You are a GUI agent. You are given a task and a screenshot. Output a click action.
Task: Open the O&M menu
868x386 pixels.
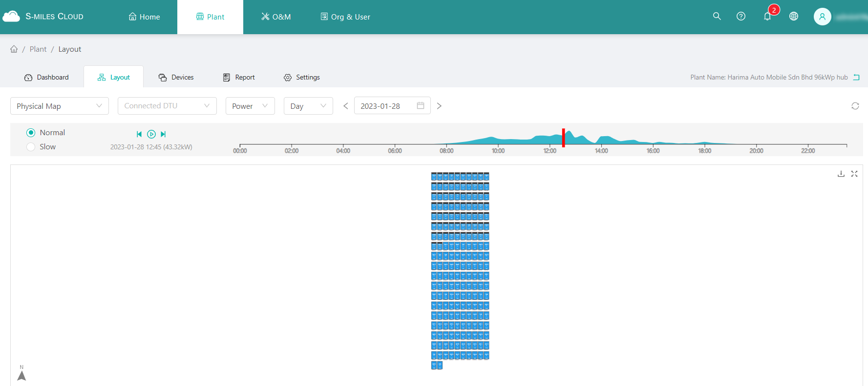coord(276,17)
